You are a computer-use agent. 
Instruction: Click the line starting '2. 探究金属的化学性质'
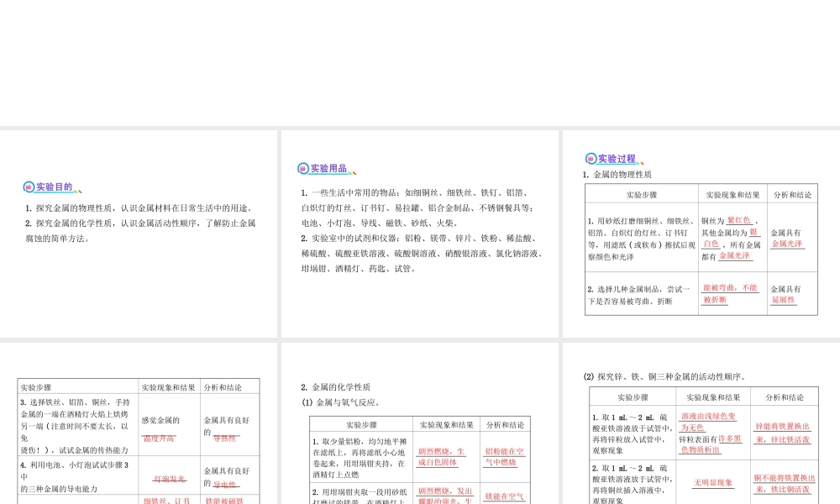coord(140,223)
